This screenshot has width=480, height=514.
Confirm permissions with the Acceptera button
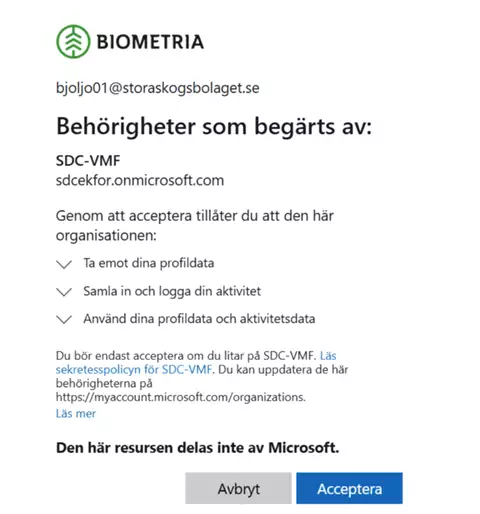[x=349, y=488]
